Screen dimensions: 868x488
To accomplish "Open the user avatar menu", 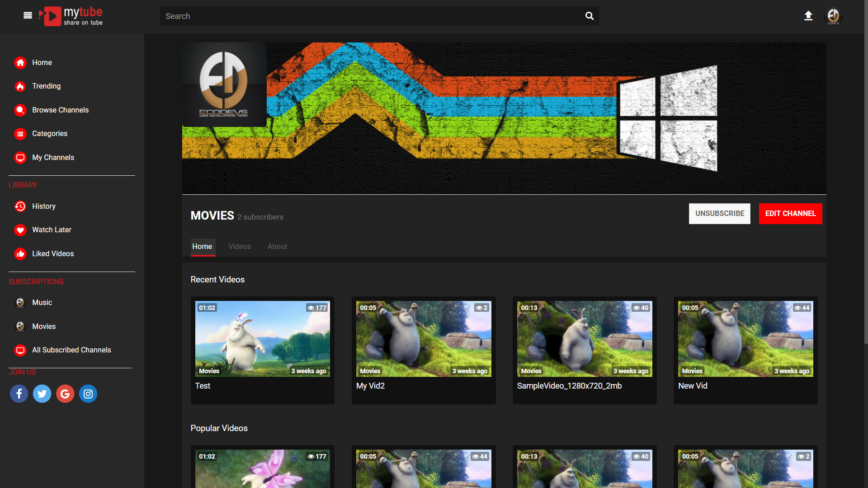I will (x=833, y=16).
